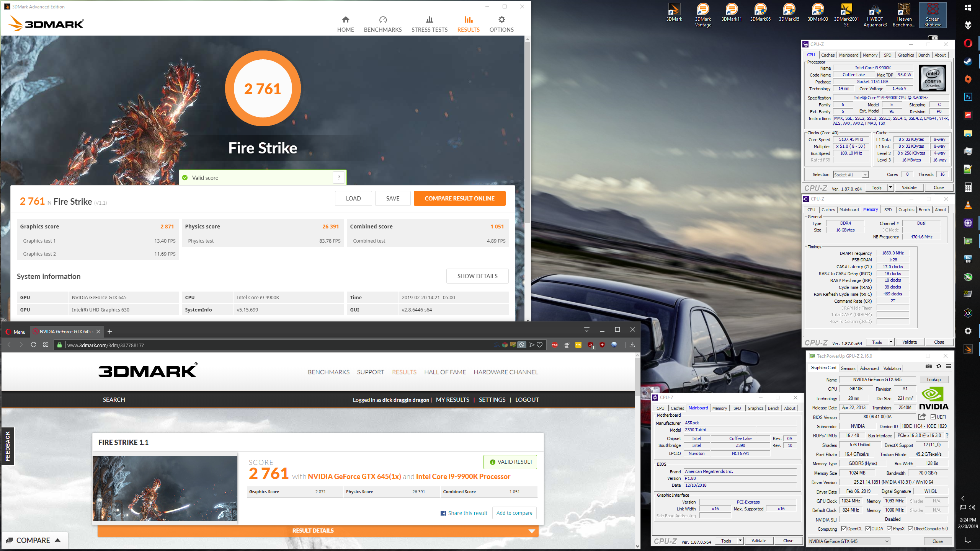Open HWBOT Aquamark3 desktop shortcut
This screenshot has height=551, width=980.
[x=875, y=15]
